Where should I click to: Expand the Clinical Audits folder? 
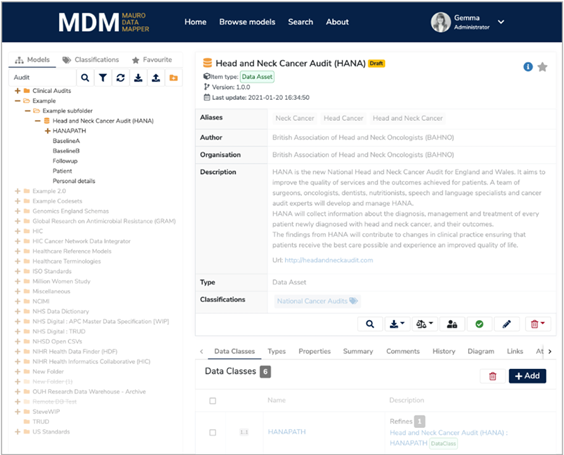[17, 91]
